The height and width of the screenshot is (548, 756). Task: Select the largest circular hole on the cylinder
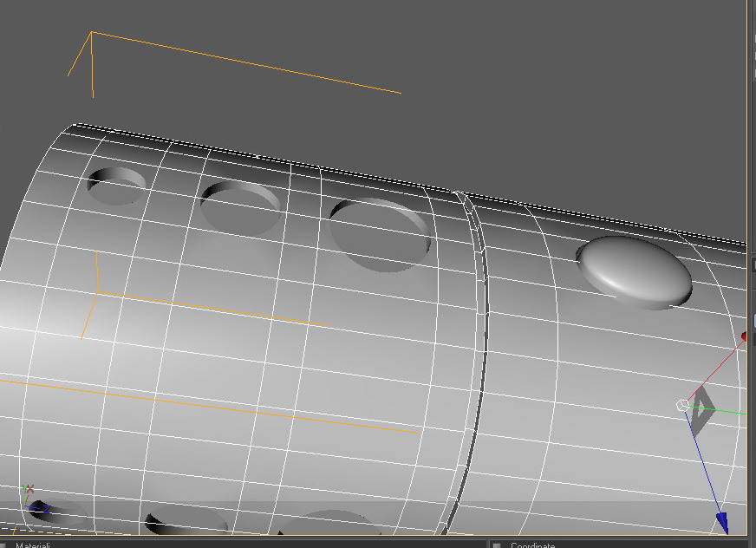click(x=380, y=234)
